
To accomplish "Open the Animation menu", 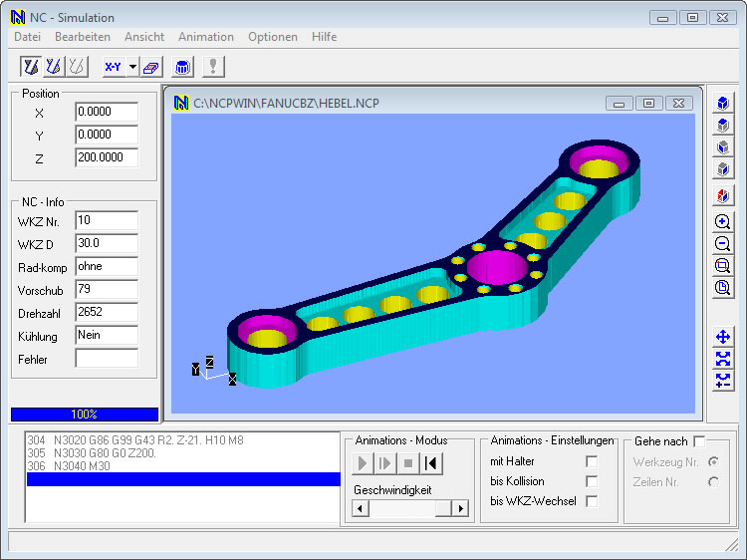I will (206, 37).
